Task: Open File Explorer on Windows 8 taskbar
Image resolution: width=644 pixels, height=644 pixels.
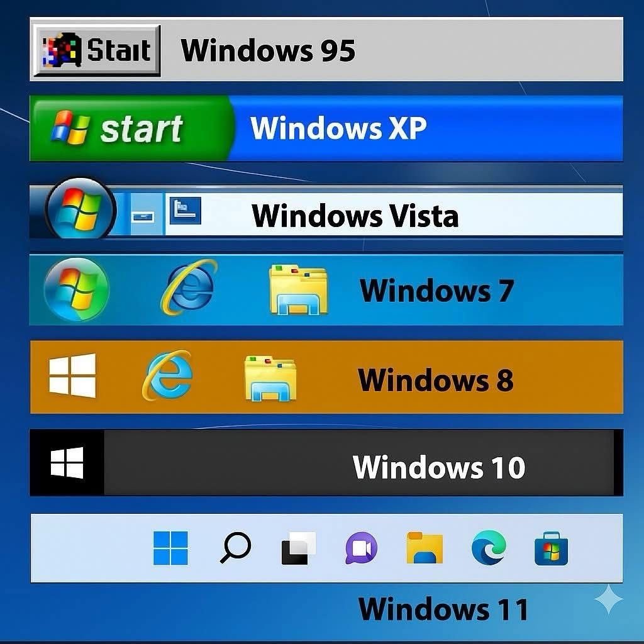Action: point(270,378)
